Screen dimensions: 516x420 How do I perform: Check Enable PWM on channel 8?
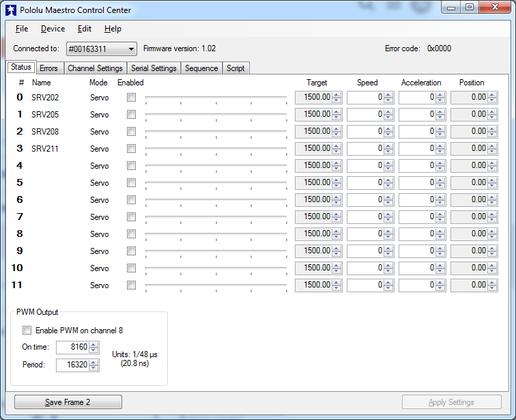tap(27, 331)
